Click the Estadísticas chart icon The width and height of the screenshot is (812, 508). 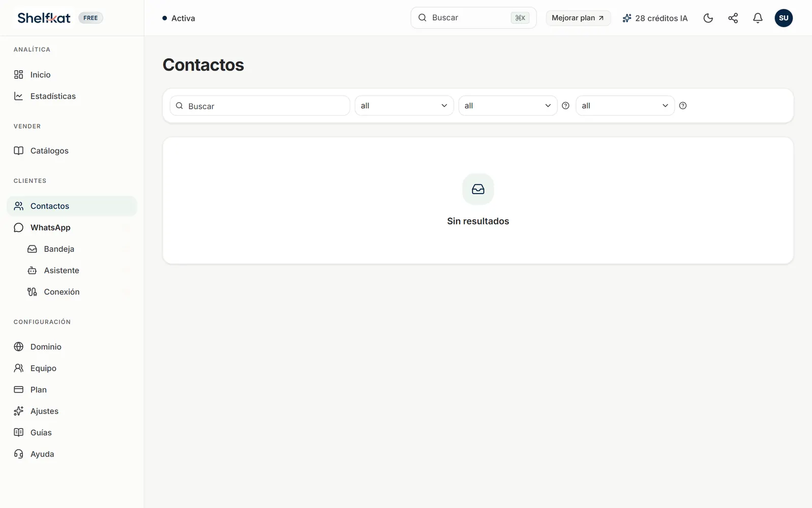19,96
